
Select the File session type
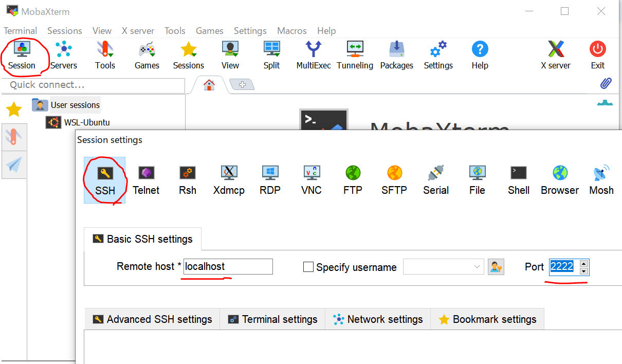[x=477, y=180]
